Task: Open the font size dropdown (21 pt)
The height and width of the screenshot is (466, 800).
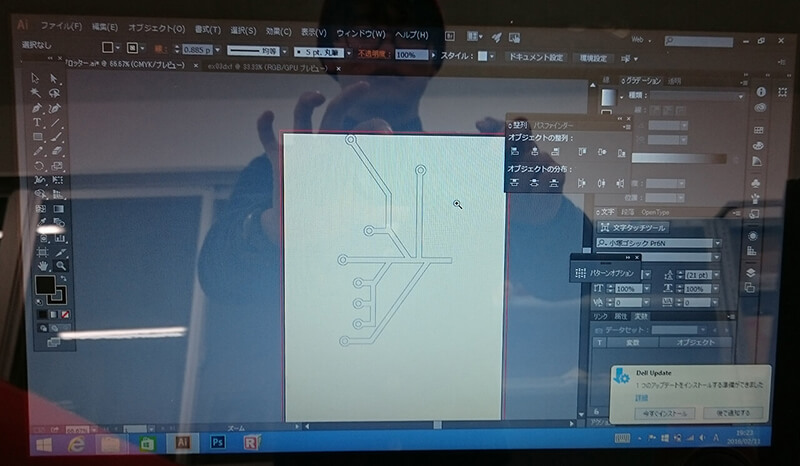Action: point(717,275)
